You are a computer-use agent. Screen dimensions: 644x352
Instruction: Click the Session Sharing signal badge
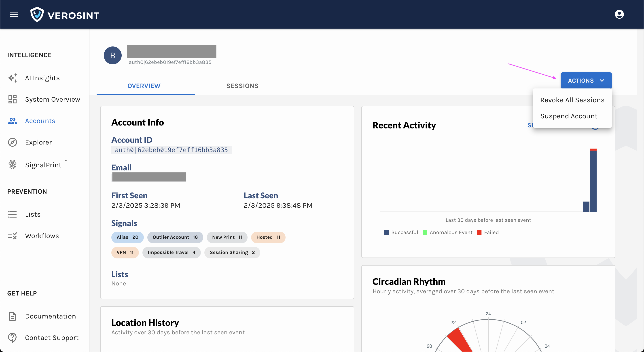coord(231,252)
